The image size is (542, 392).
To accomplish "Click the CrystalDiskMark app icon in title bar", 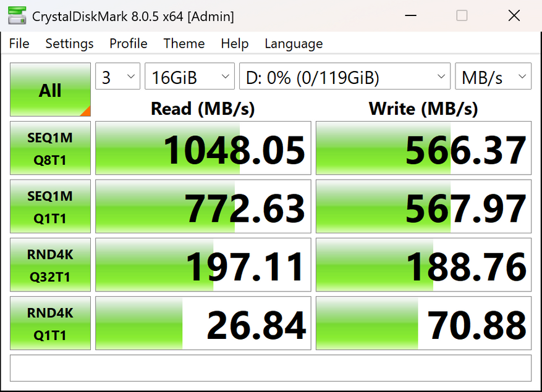I will [x=17, y=16].
